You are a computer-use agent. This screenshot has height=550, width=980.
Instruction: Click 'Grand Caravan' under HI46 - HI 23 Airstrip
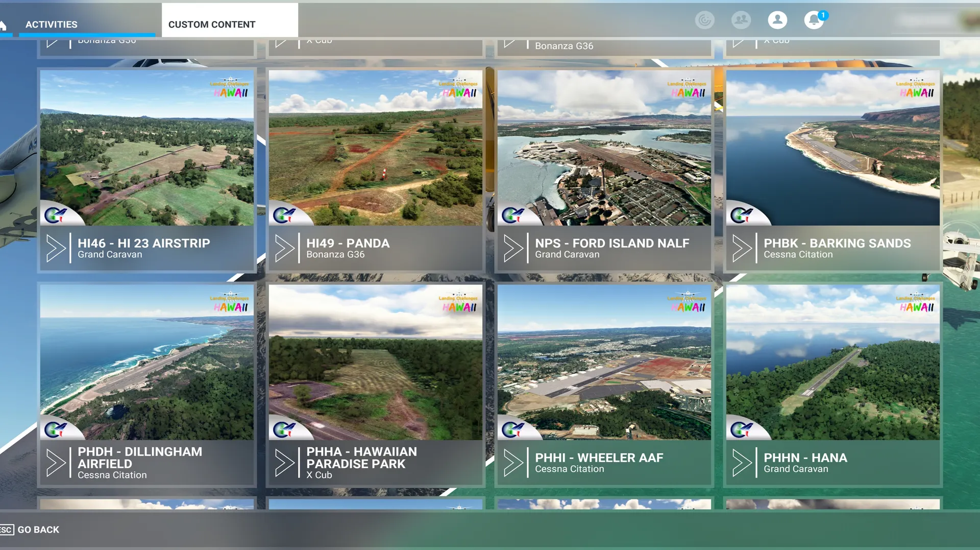pos(110,254)
